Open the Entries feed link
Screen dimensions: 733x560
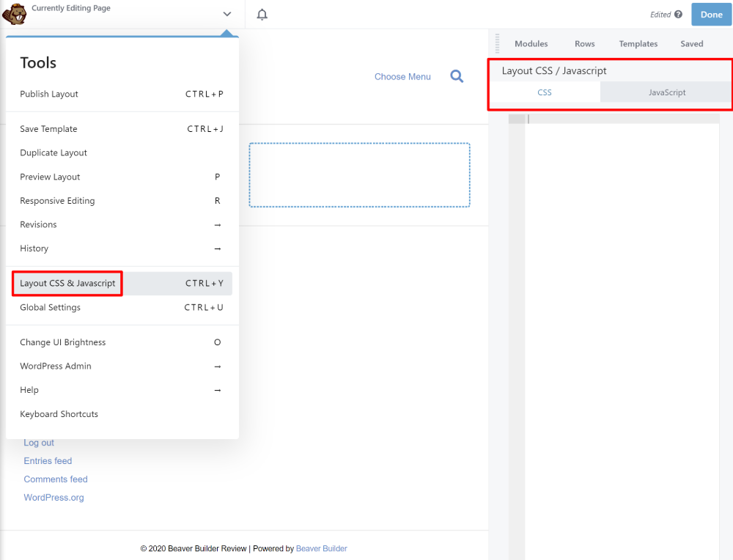[x=48, y=461]
